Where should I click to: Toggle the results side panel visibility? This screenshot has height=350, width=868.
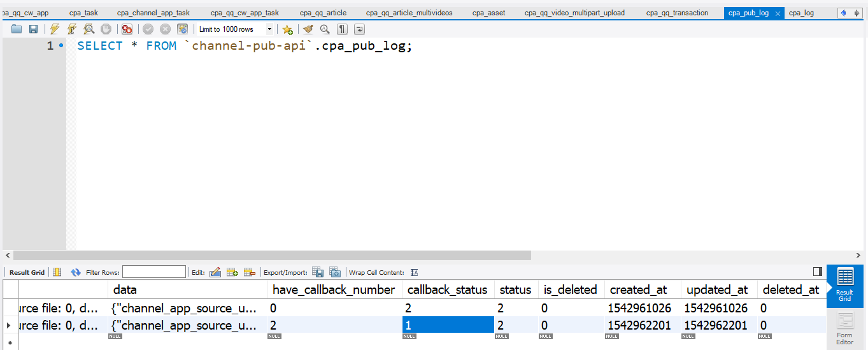pyautogui.click(x=818, y=272)
